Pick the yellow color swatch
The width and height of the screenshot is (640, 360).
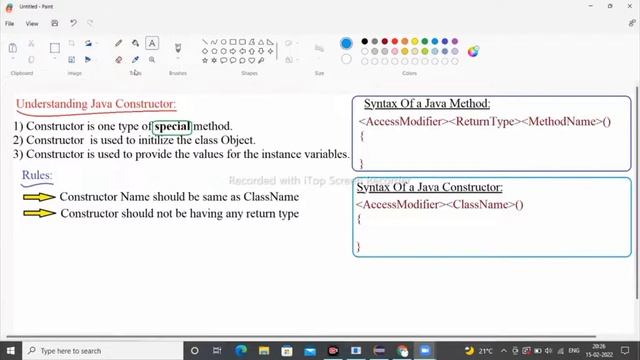coord(415,41)
